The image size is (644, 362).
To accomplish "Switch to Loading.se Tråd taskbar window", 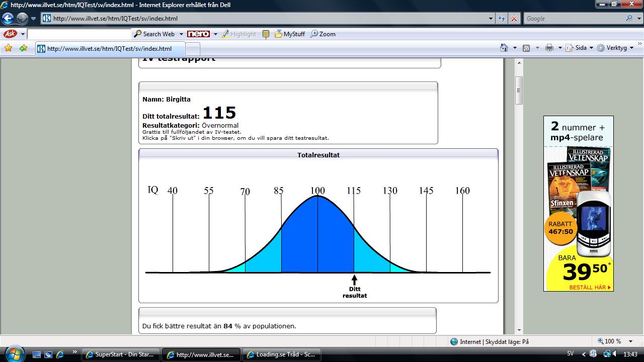I will 282,354.
